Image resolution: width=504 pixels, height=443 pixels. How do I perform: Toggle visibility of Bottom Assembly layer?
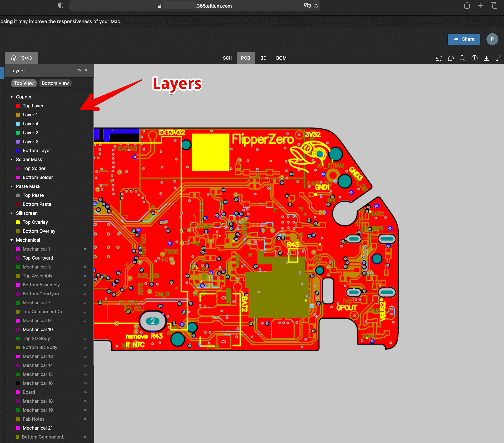85,285
